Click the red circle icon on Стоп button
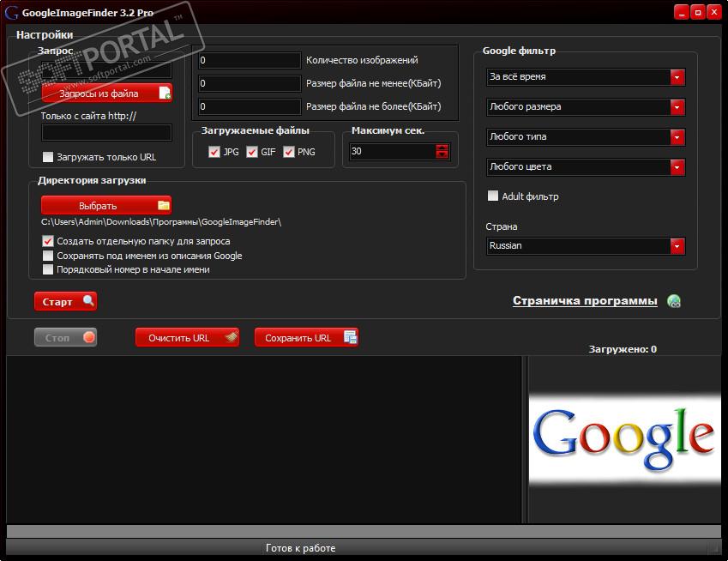Screen dimensions: 728x561 click(88, 337)
